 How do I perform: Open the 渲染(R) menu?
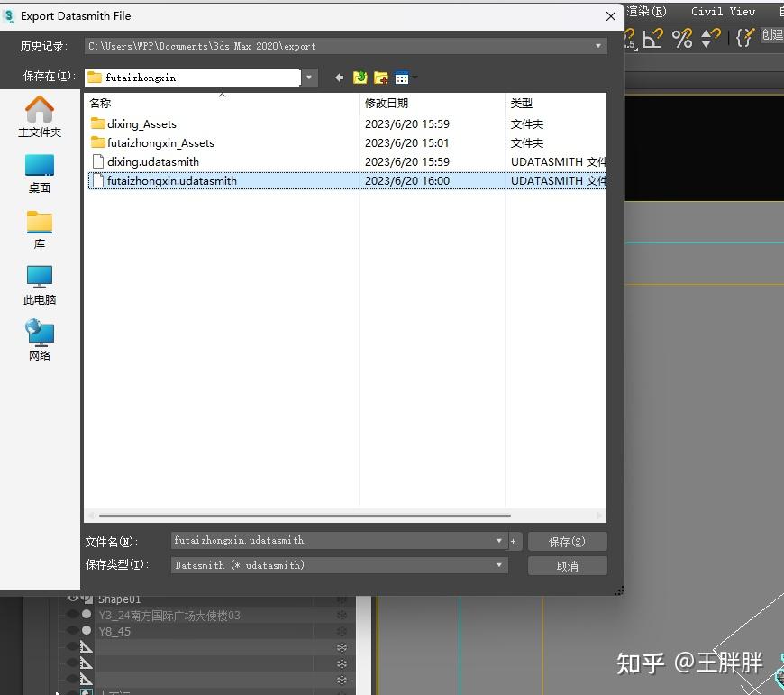point(648,12)
